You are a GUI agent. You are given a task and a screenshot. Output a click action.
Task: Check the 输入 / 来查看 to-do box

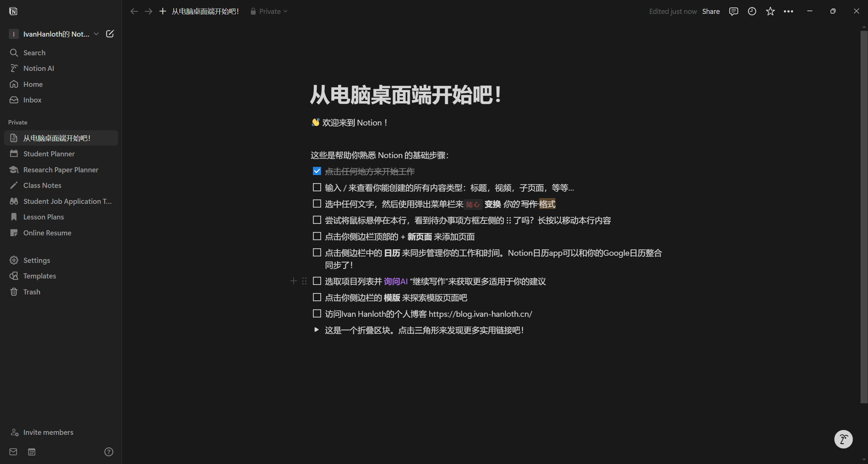317,187
